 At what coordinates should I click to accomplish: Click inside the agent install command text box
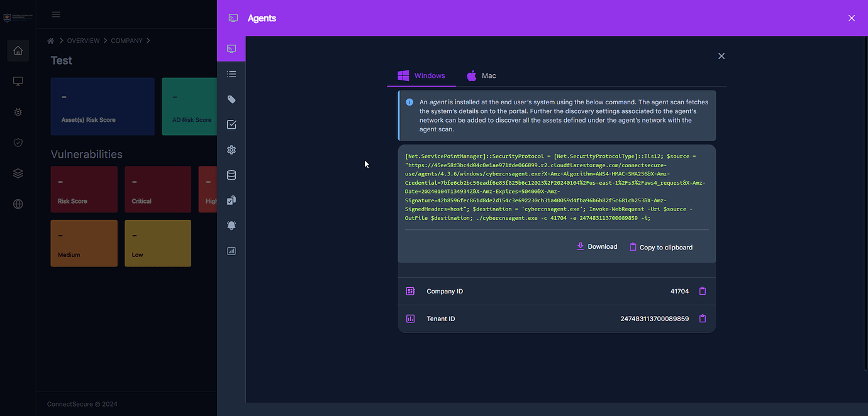click(x=556, y=189)
